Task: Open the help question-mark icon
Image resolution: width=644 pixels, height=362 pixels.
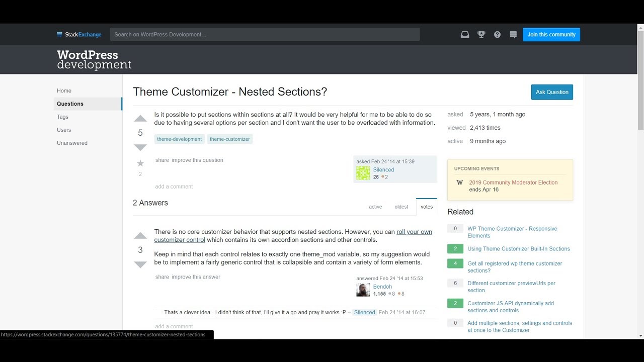Action: click(497, 35)
